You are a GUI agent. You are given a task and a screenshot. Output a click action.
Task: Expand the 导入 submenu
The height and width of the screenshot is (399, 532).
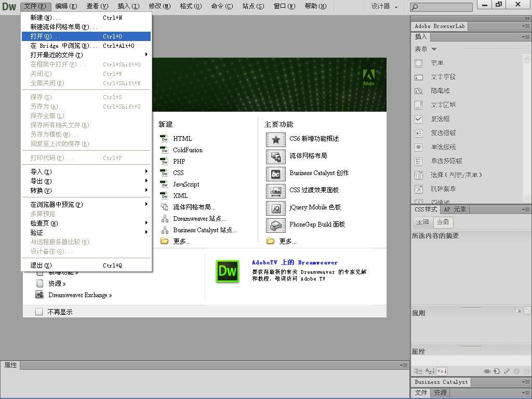[146, 171]
